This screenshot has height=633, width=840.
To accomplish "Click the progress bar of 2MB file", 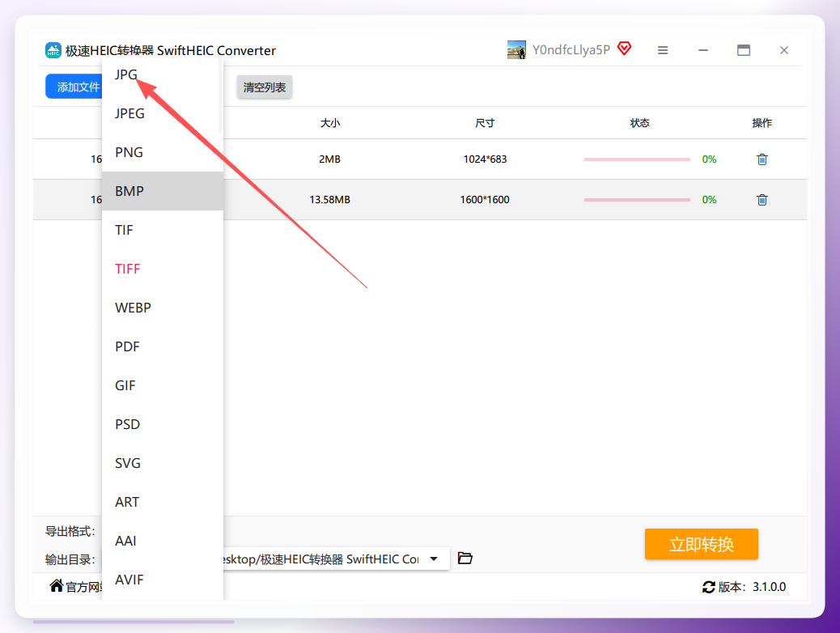I will (x=637, y=159).
